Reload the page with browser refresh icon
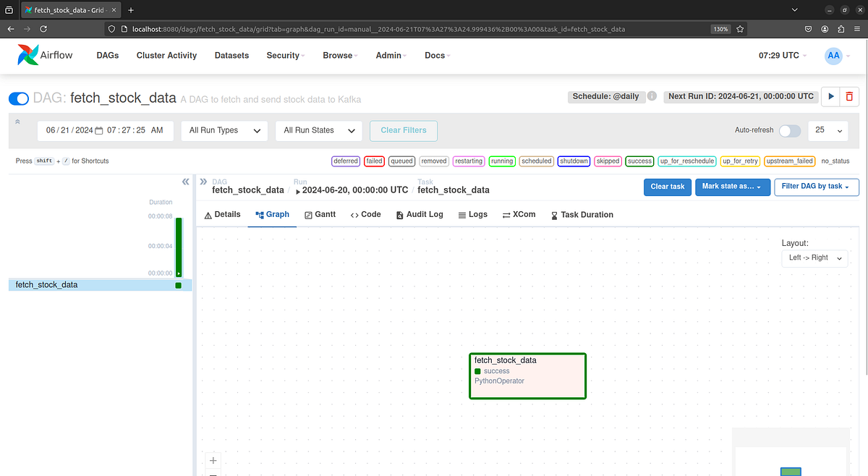The width and height of the screenshot is (868, 476). click(45, 27)
